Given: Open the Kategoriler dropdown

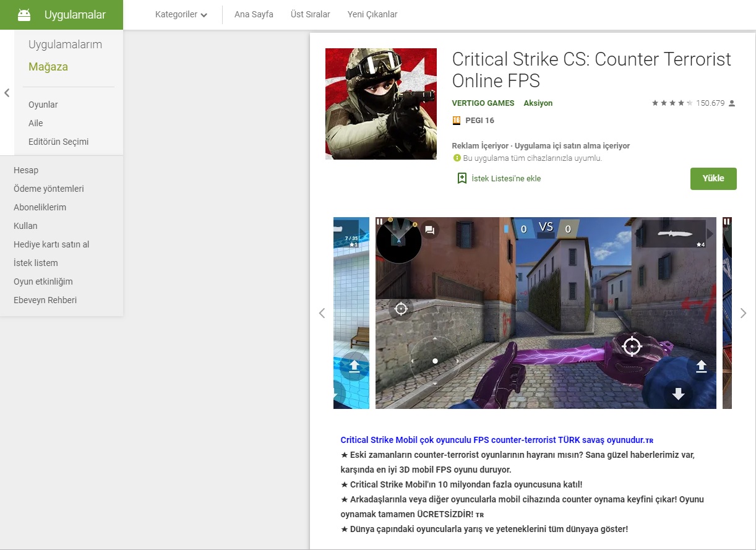Looking at the screenshot, I should (x=181, y=14).
